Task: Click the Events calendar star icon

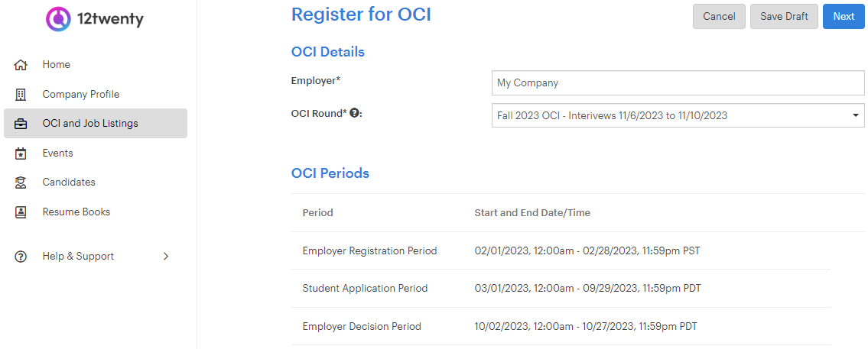Action: pyautogui.click(x=21, y=153)
